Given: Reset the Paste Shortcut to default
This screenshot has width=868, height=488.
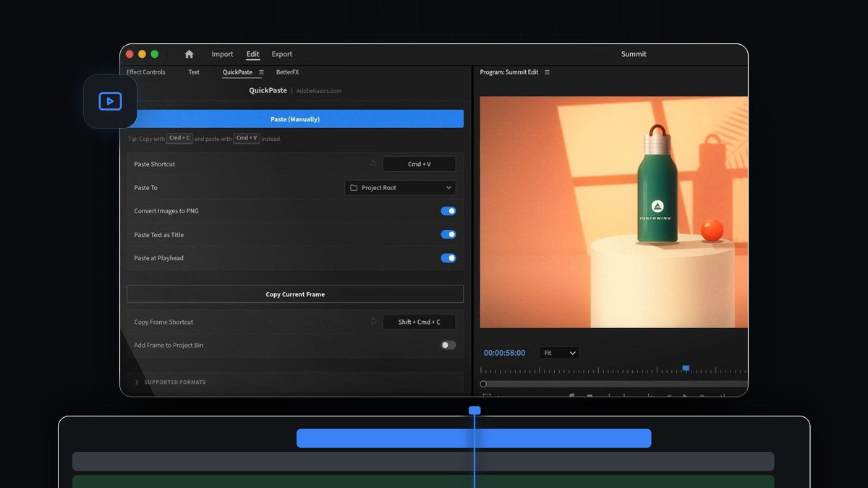Looking at the screenshot, I should click(373, 164).
